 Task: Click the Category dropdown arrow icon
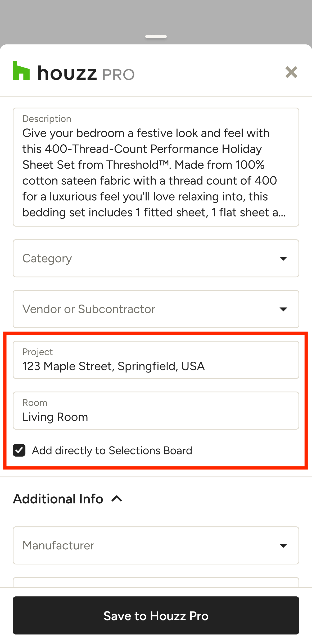click(283, 258)
